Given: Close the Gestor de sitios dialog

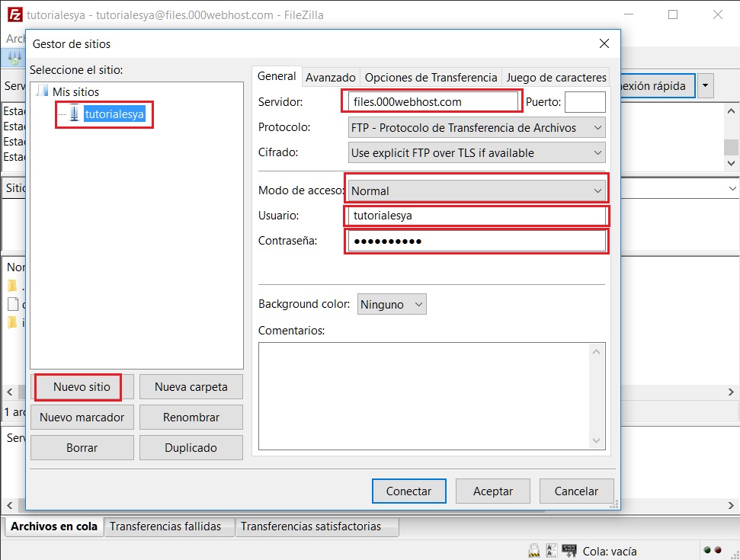Looking at the screenshot, I should 604,43.
